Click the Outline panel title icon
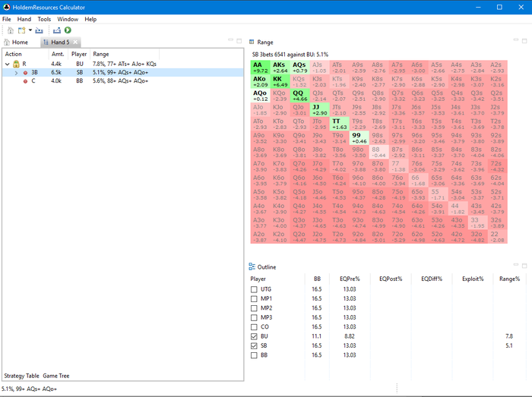Image resolution: width=532 pixels, height=397 pixels. [252, 266]
